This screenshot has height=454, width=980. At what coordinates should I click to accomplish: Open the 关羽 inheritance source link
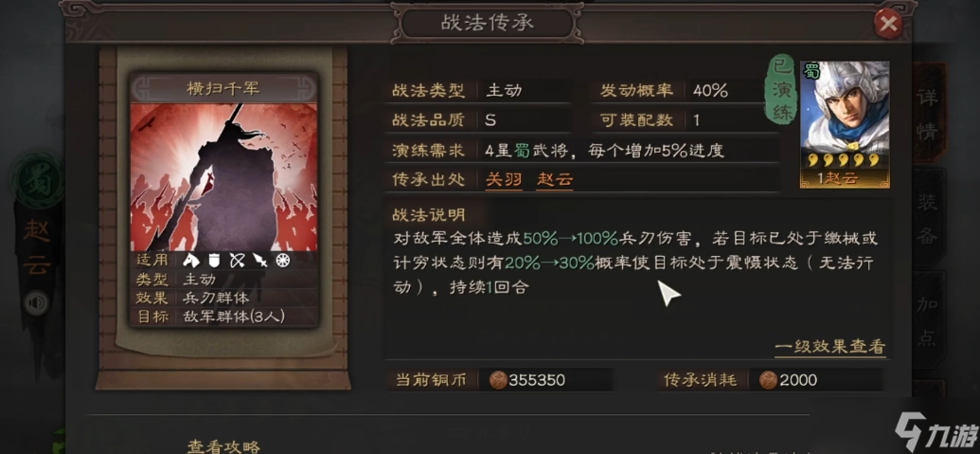[504, 180]
